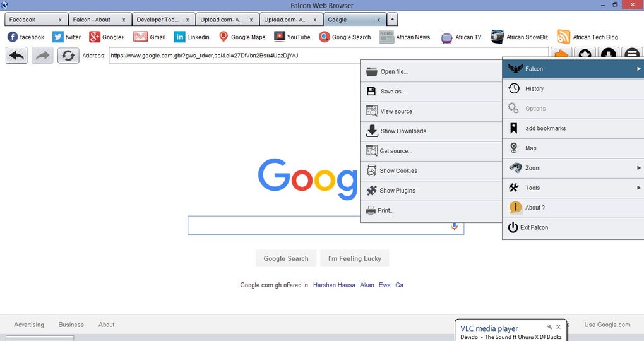Choose Open file... from the submenu
This screenshot has height=341, width=644.
(x=431, y=71)
